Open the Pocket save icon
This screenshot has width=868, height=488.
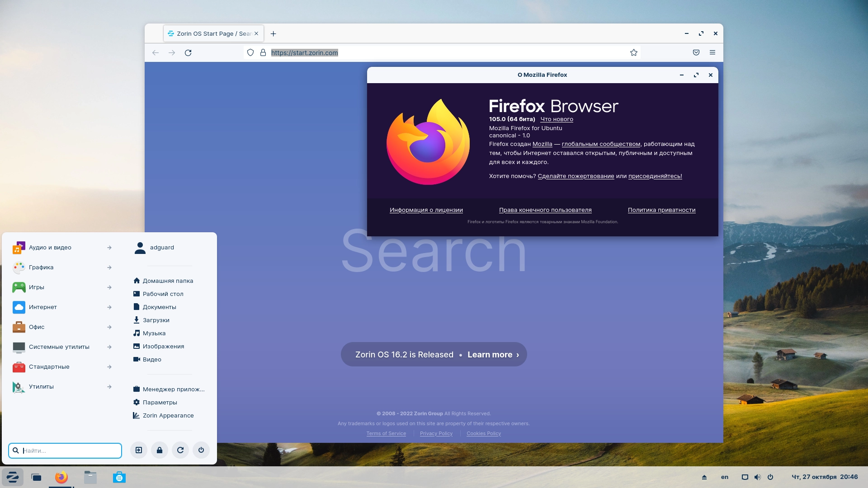click(696, 53)
